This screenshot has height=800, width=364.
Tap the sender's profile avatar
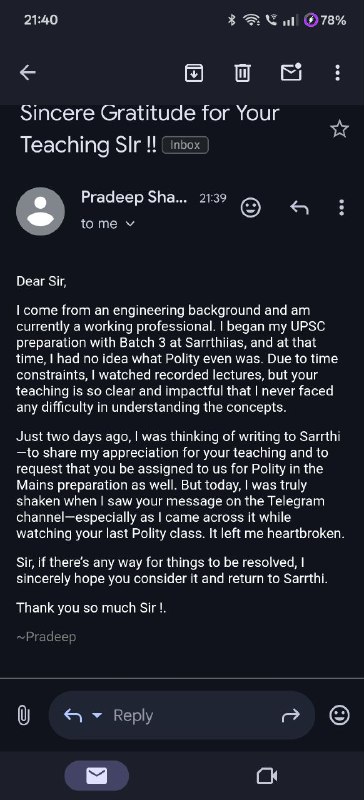(40, 211)
